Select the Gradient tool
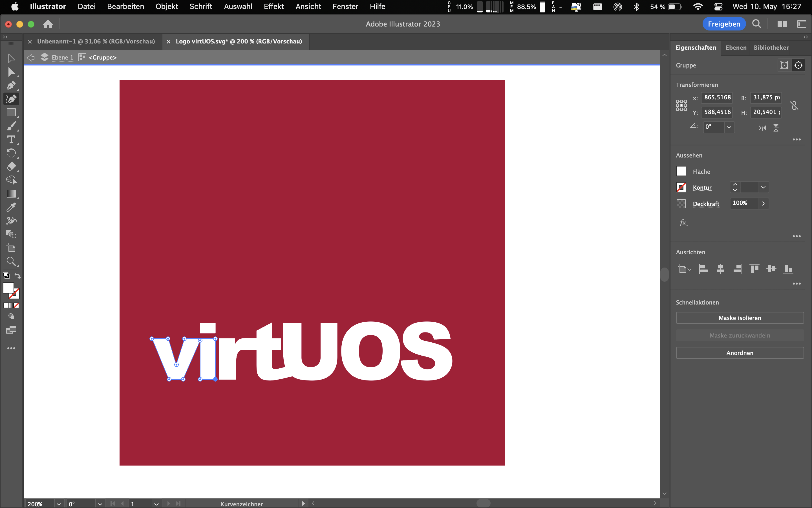Image resolution: width=812 pixels, height=508 pixels. tap(11, 194)
